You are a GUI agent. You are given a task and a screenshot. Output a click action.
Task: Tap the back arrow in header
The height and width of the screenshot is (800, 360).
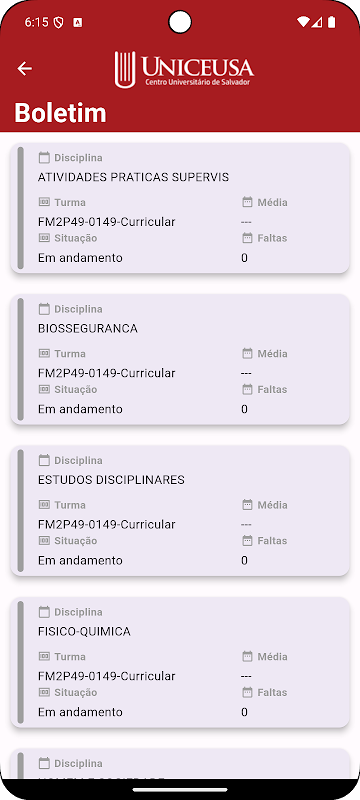(x=24, y=68)
